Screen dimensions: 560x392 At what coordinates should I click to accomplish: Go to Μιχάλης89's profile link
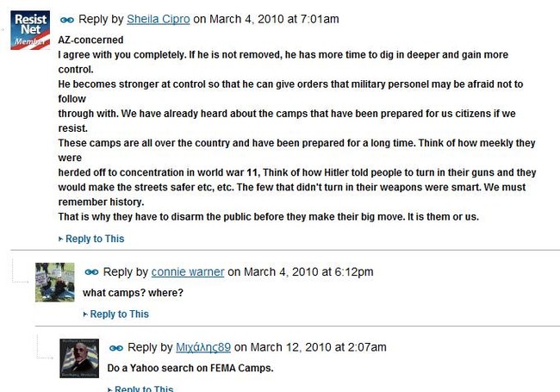tap(203, 347)
